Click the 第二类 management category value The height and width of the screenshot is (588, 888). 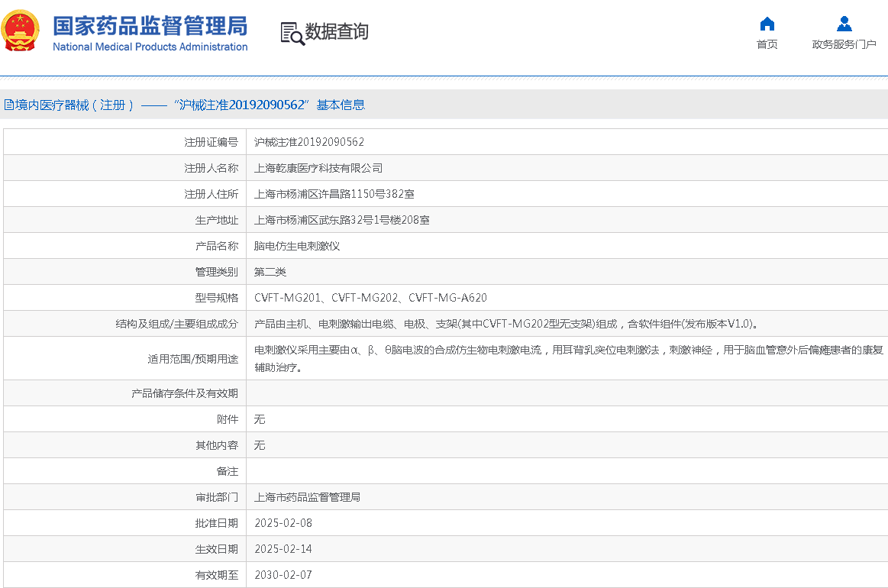click(x=270, y=272)
